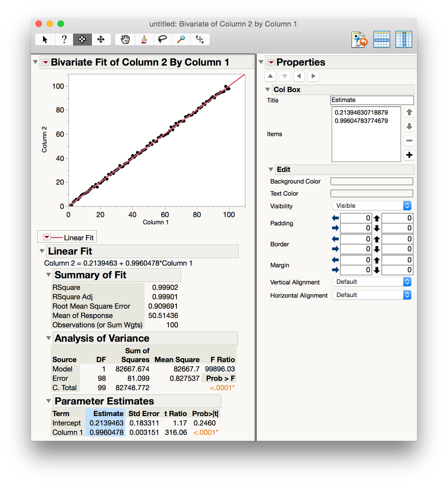Click the Margin left value field
Screen dimensions: 448x485
click(x=356, y=260)
